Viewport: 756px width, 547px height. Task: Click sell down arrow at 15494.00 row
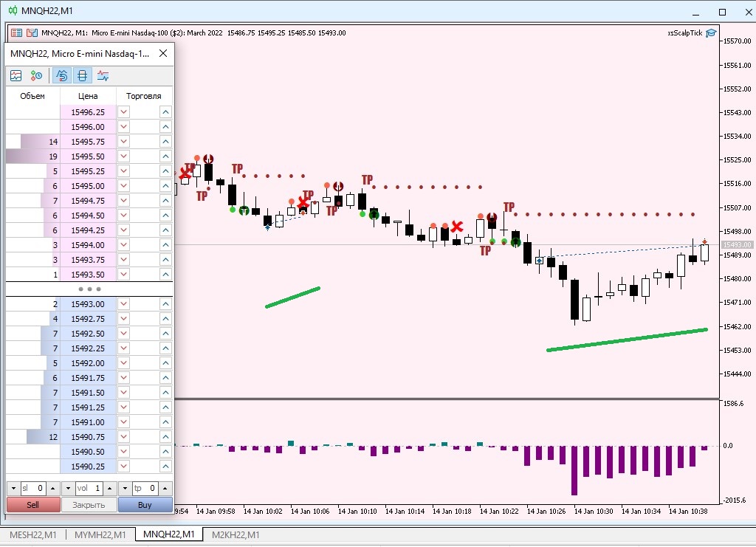pyautogui.click(x=124, y=245)
